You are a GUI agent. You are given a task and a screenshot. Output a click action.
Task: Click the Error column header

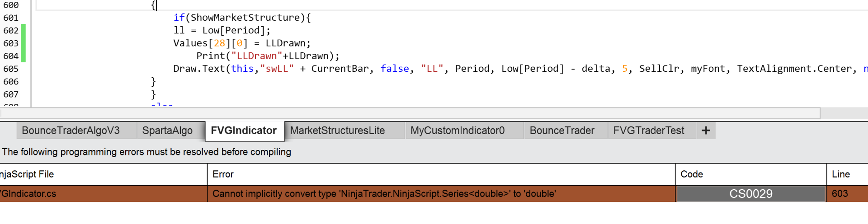(441, 174)
